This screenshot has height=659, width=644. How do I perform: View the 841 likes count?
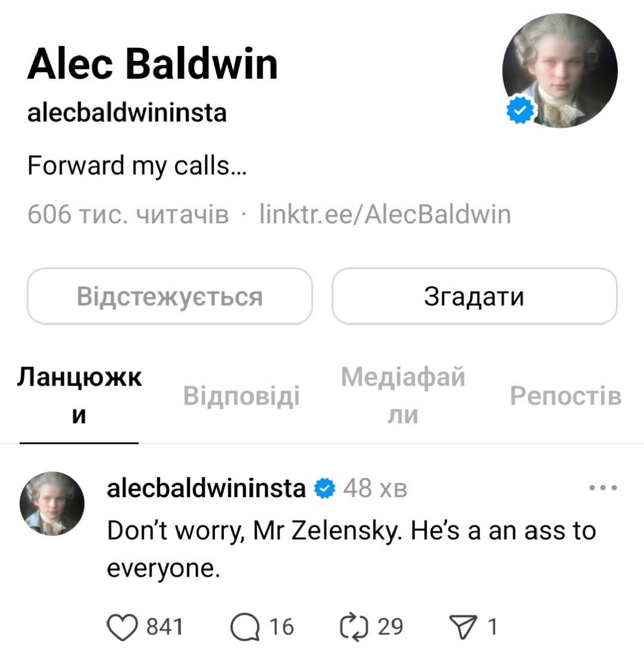coord(164,627)
